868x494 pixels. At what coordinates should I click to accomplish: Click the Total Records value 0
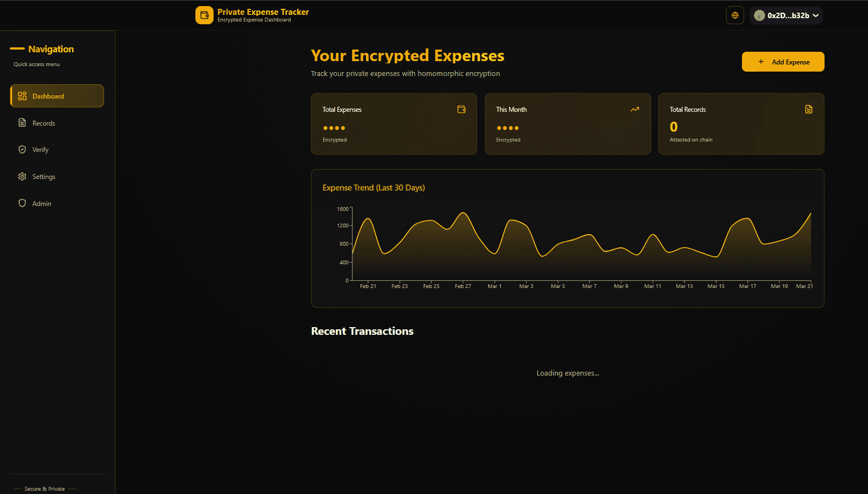click(x=674, y=127)
